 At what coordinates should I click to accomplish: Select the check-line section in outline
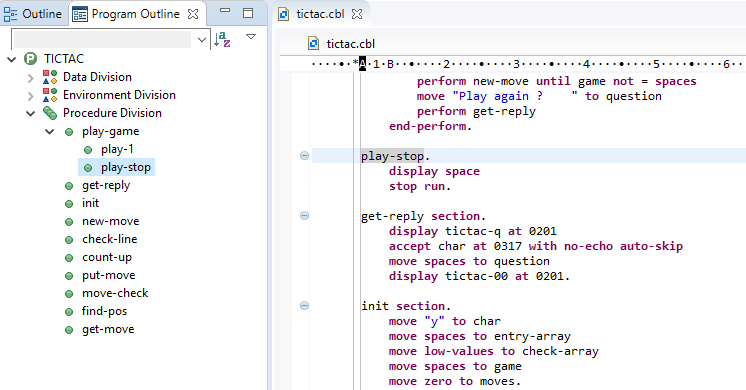[x=109, y=239]
